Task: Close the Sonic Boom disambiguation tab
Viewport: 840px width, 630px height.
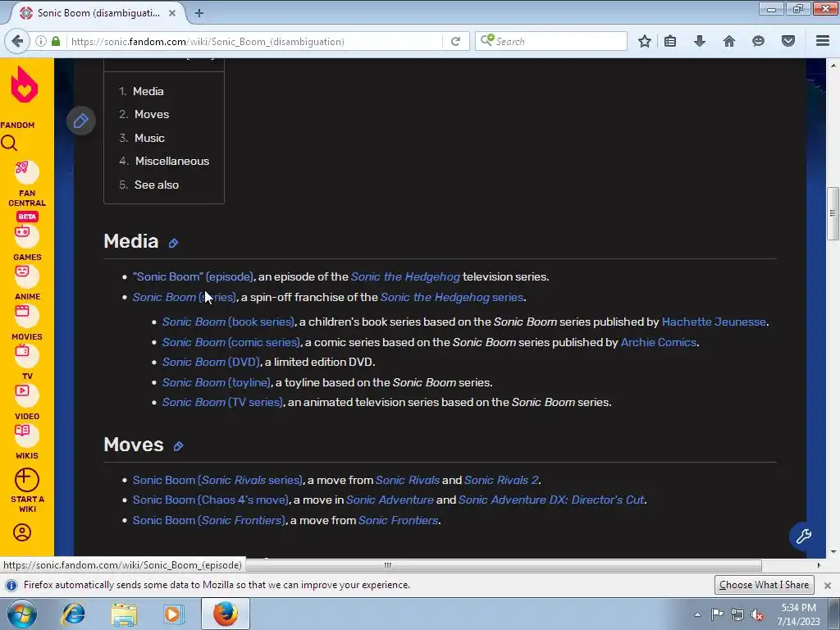Action: point(172,13)
